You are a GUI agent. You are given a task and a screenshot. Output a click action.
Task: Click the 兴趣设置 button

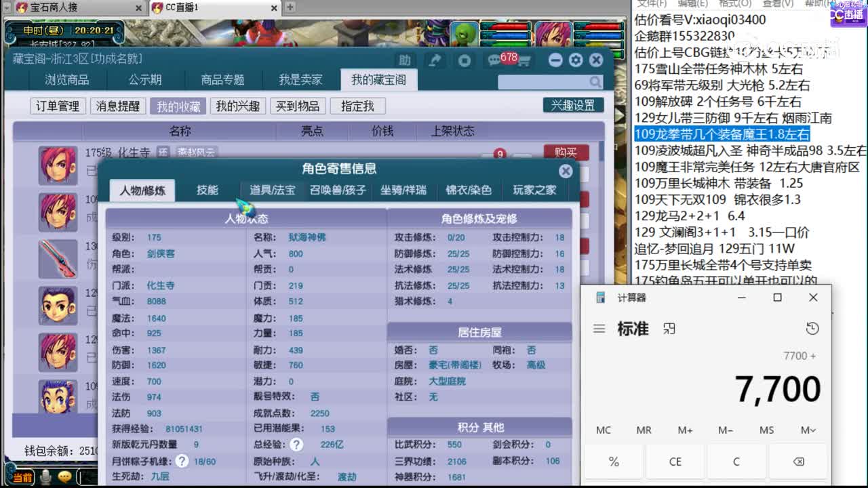[x=572, y=106]
